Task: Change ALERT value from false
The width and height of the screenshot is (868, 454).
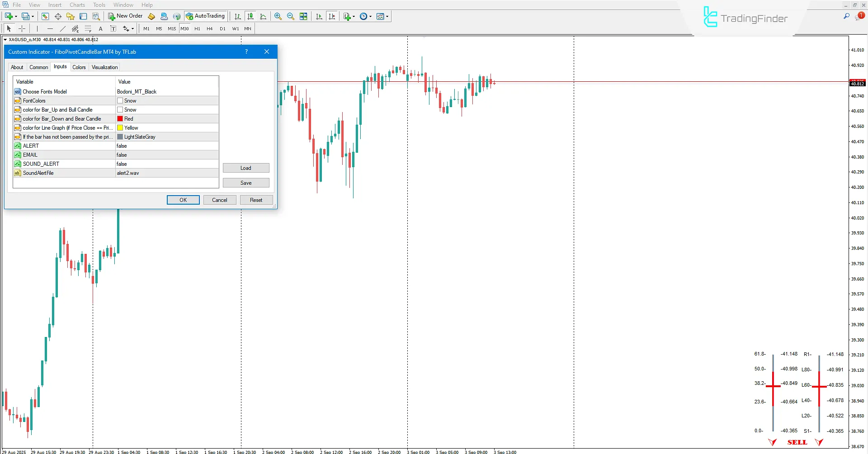Action: pos(166,145)
